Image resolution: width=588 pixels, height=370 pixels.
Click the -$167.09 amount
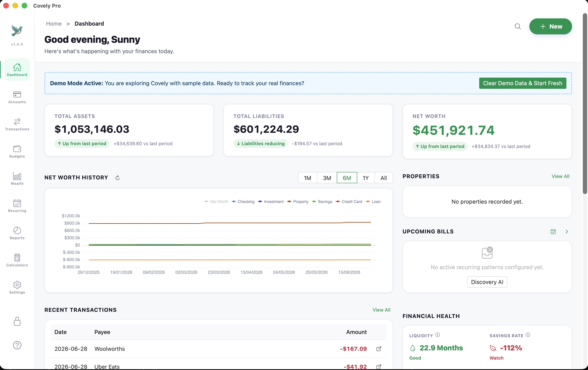tap(353, 349)
